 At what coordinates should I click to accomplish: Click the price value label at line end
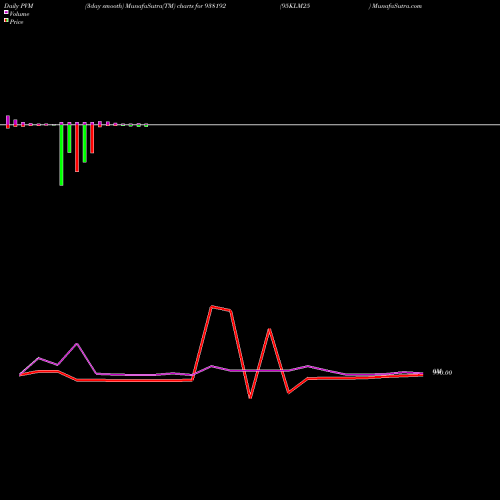point(442,372)
